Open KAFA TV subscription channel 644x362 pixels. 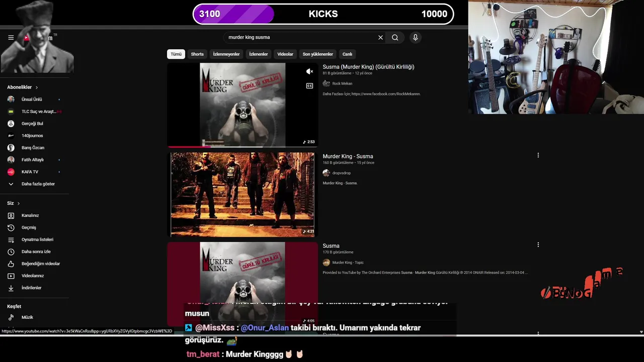(x=34, y=172)
